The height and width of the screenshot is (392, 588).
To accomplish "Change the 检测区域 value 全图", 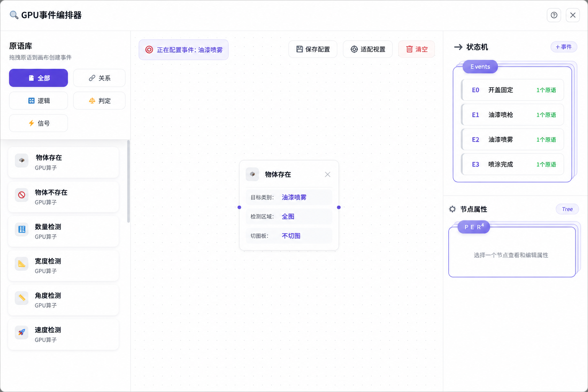I will 288,217.
